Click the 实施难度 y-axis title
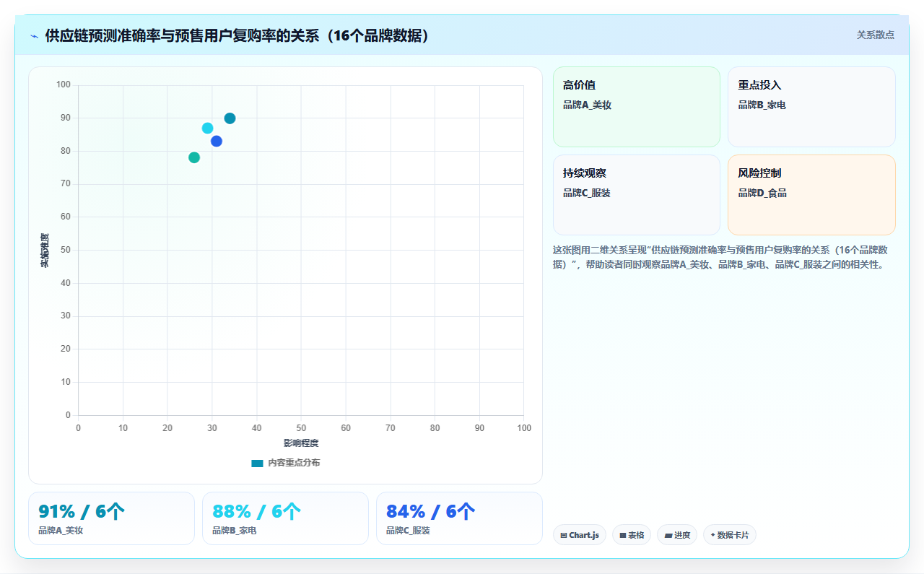The height and width of the screenshot is (574, 924). [x=44, y=251]
